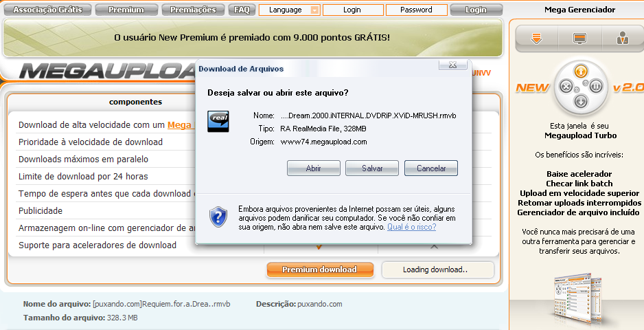Click the 'componentes' column header
Image resolution: width=644 pixels, height=330 pixels.
(135, 102)
